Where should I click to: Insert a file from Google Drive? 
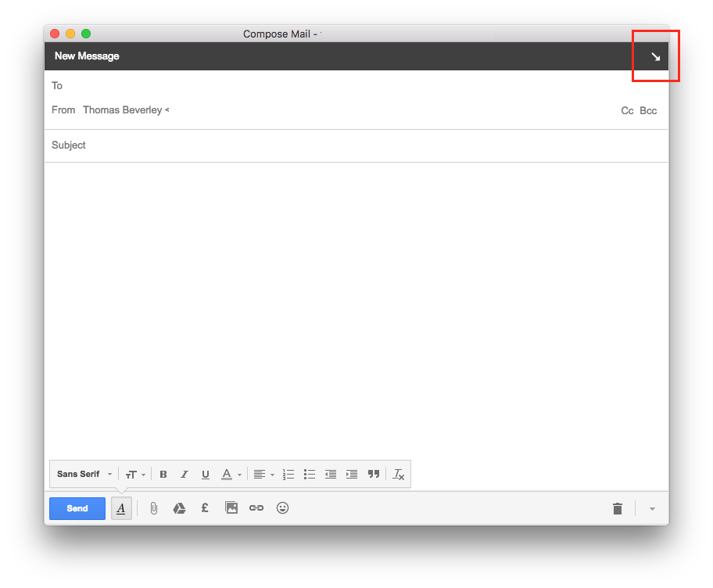click(179, 507)
